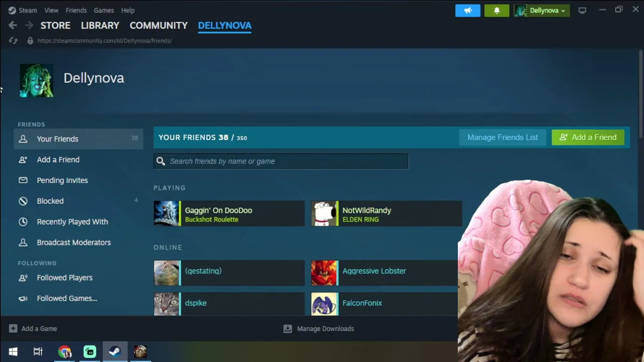The height and width of the screenshot is (362, 644).
Task: Click Add a Game label
Action: pos(39,329)
